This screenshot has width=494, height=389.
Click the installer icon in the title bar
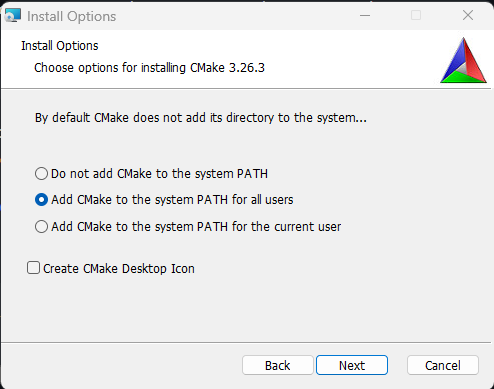coord(13,15)
